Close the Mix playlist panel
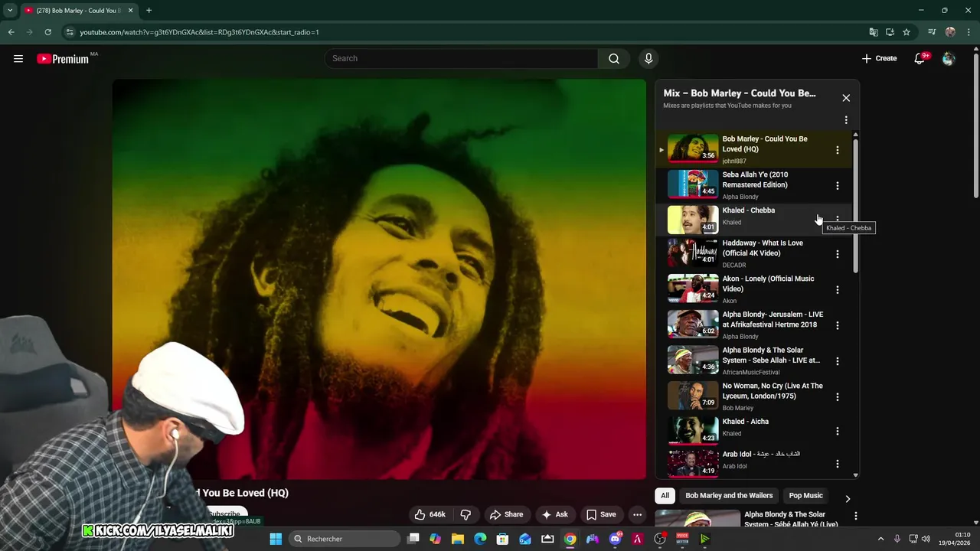Screen dimensions: 980x551 (846, 98)
